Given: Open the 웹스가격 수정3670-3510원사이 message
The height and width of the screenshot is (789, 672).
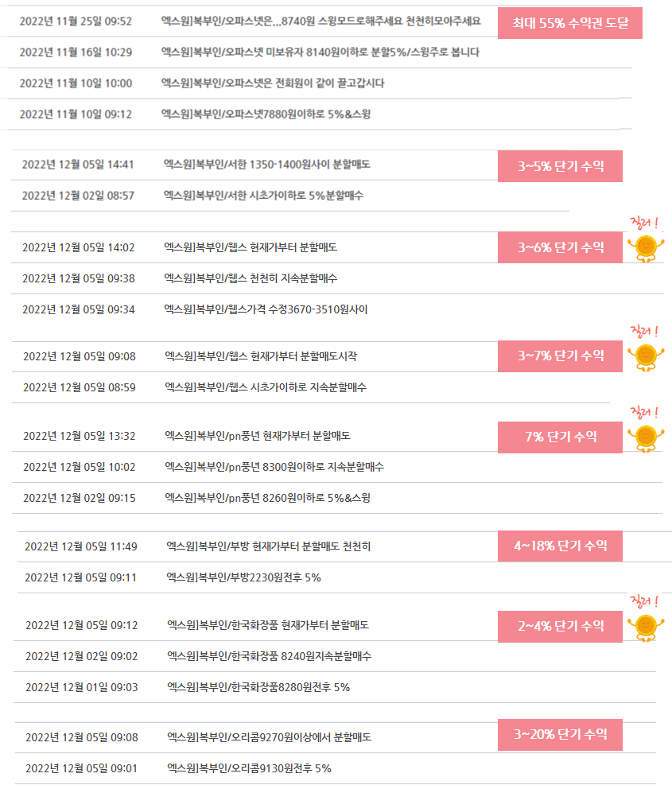Looking at the screenshot, I should click(266, 309).
